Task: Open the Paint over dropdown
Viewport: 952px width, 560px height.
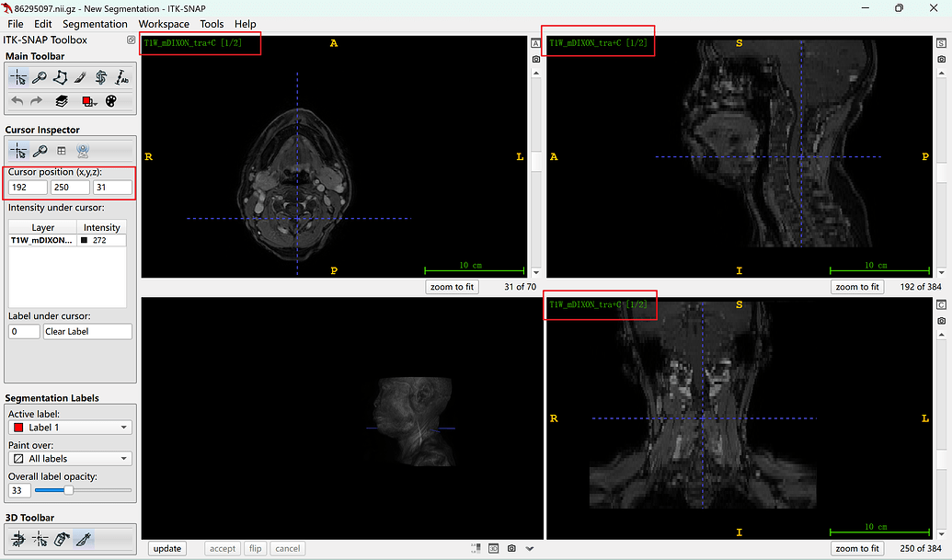Action: (69, 458)
